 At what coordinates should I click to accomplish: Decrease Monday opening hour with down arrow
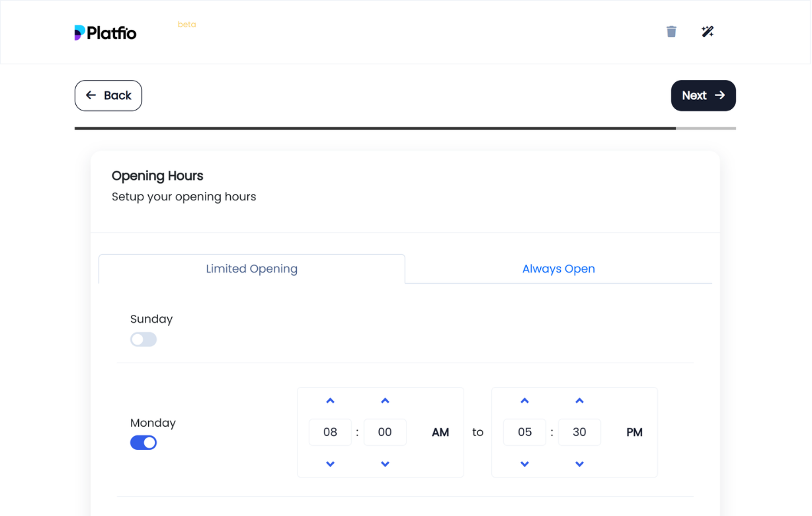pos(330,464)
